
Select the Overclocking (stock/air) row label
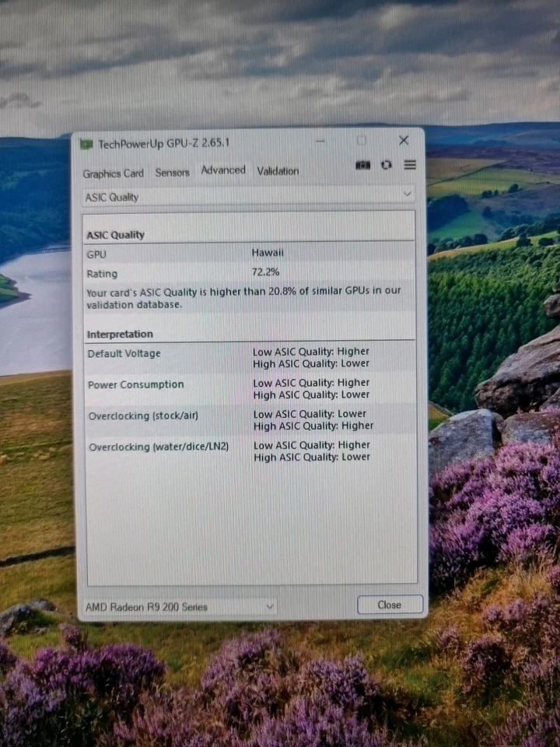click(143, 416)
